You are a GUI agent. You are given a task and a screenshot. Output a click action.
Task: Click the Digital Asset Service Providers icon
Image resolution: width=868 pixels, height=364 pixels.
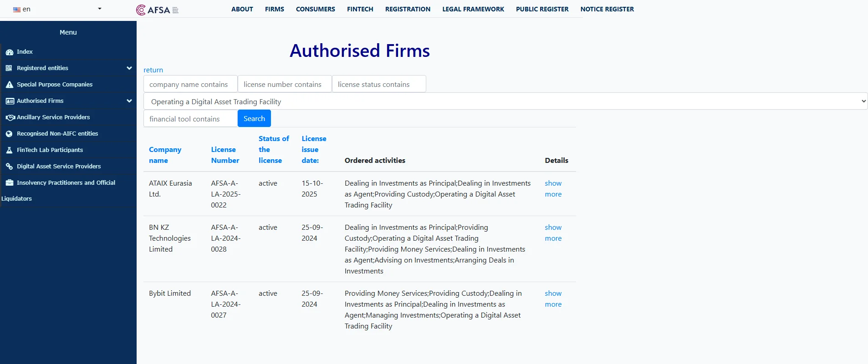coord(9,167)
